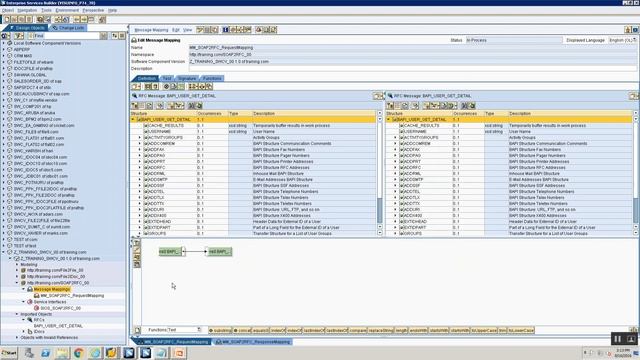The width and height of the screenshot is (640, 360).
Task: Collapse source BAPI_USER_GET_DETAIL root node
Action: pyautogui.click(x=133, y=120)
